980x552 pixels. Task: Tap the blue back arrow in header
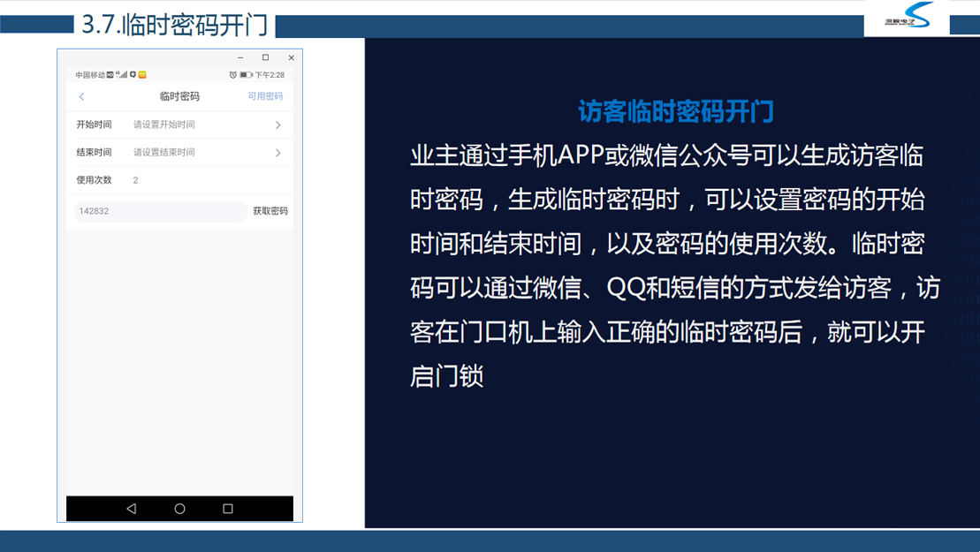click(x=82, y=96)
